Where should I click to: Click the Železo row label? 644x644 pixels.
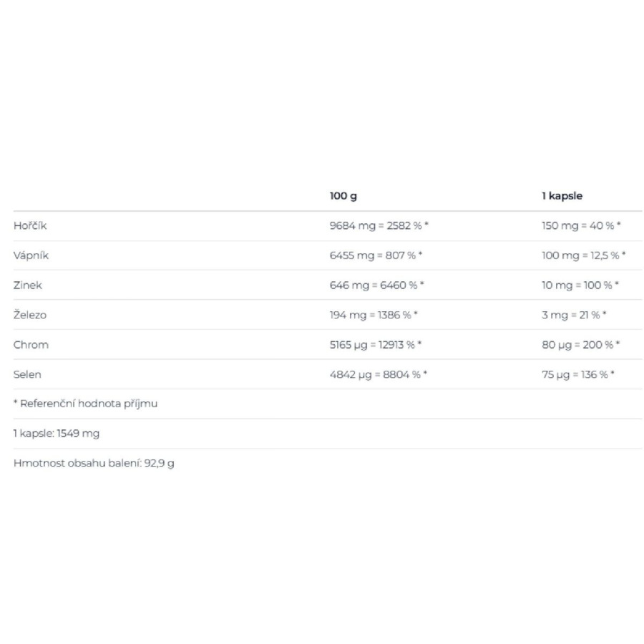pyautogui.click(x=30, y=315)
